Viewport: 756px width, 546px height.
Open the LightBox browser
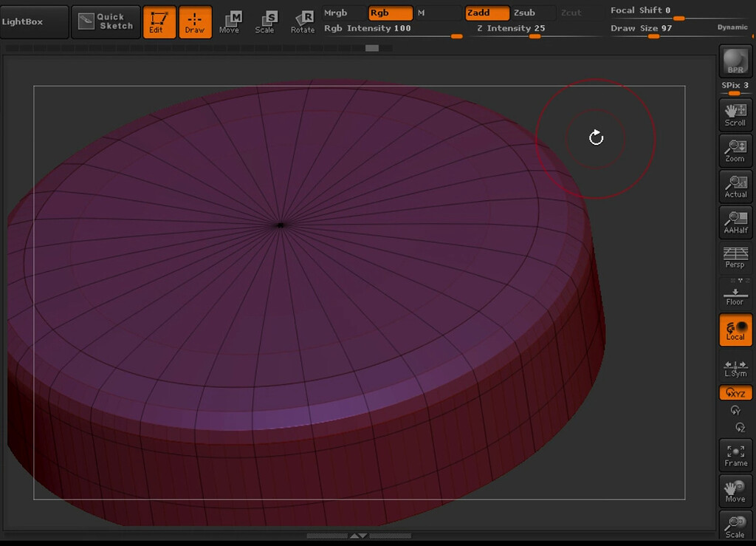pos(34,21)
